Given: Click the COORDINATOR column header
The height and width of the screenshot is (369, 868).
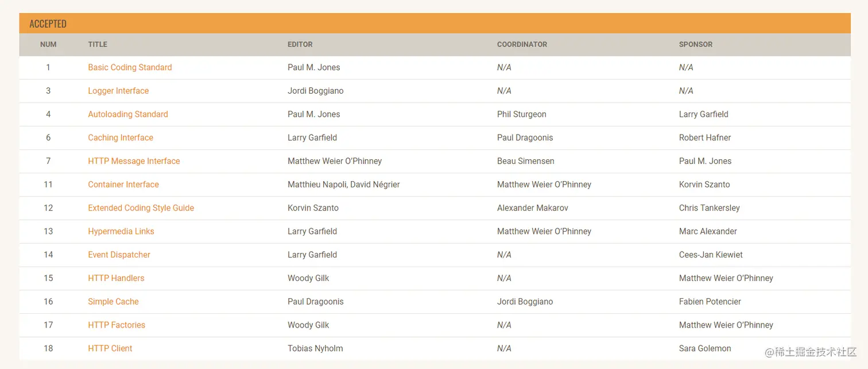Looking at the screenshot, I should tap(522, 44).
